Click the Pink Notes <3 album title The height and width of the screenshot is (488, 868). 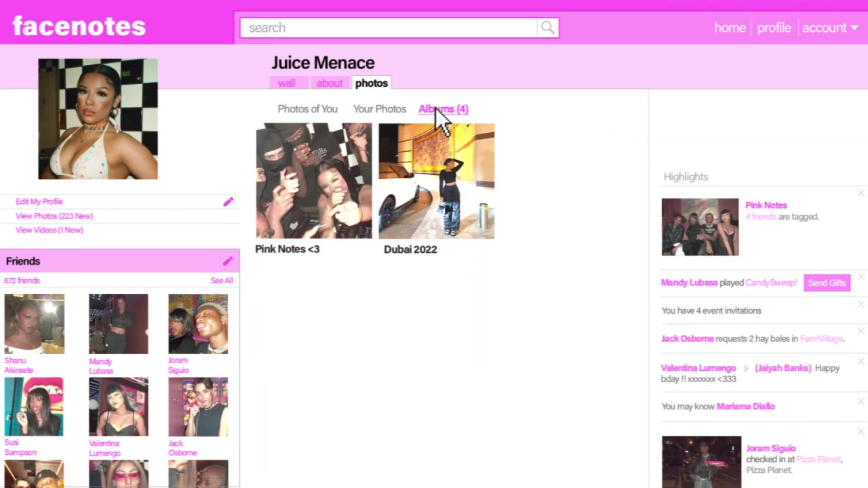(x=288, y=249)
